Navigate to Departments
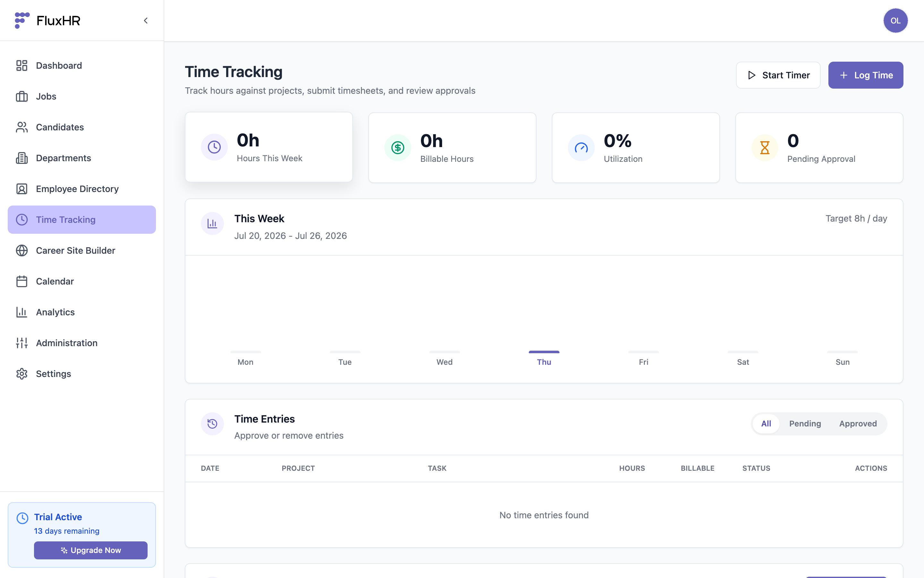Viewport: 924px width, 578px height. click(x=82, y=158)
